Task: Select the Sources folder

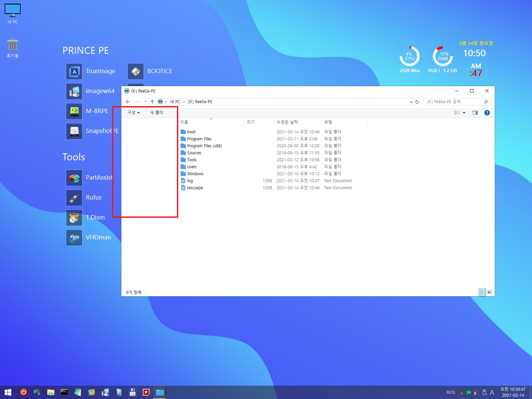Action: coord(191,153)
